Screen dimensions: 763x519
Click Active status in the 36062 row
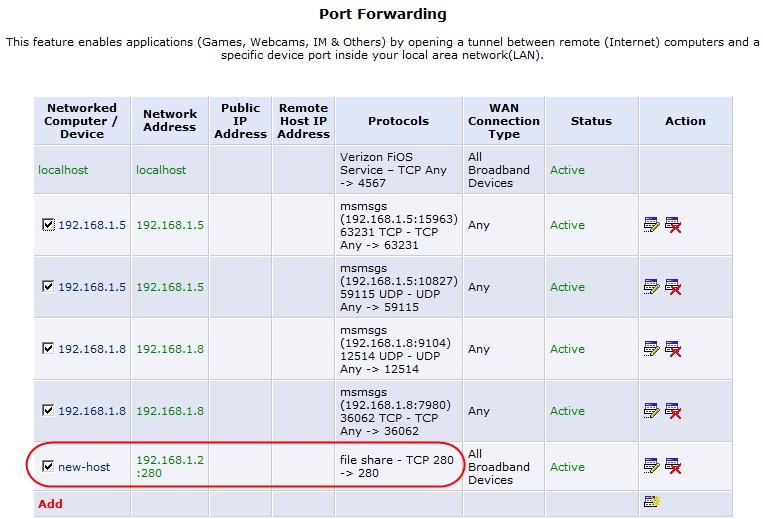pos(567,411)
